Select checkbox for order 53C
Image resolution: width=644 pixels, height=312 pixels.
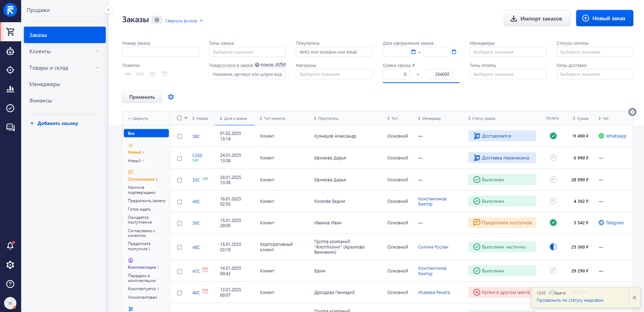coord(180,180)
